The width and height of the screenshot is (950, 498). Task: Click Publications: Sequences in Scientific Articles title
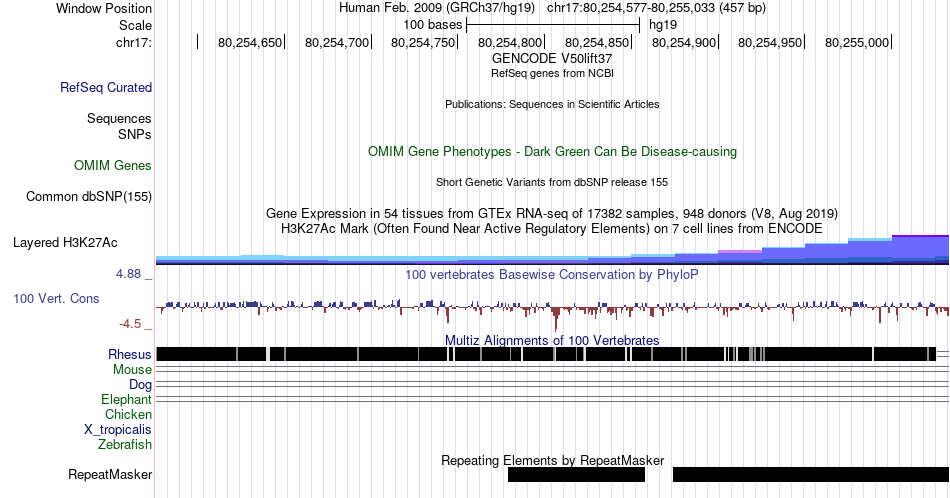point(552,104)
